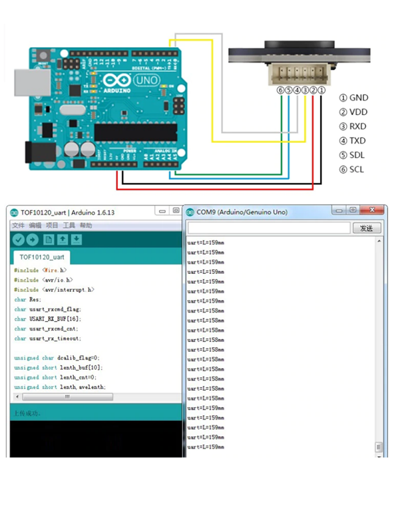Click the serial monitor's vertical scrollbar thumb
The image size is (408, 532).
pyautogui.click(x=379, y=446)
